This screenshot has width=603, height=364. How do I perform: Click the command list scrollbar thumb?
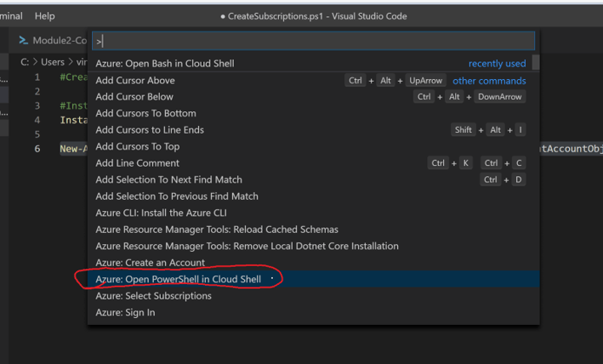pyautogui.click(x=535, y=63)
